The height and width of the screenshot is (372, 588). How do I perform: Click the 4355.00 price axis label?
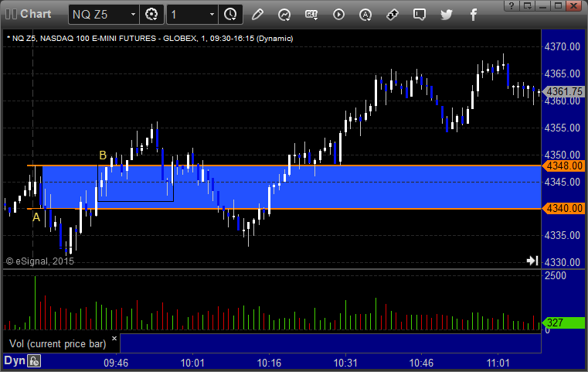(x=563, y=128)
